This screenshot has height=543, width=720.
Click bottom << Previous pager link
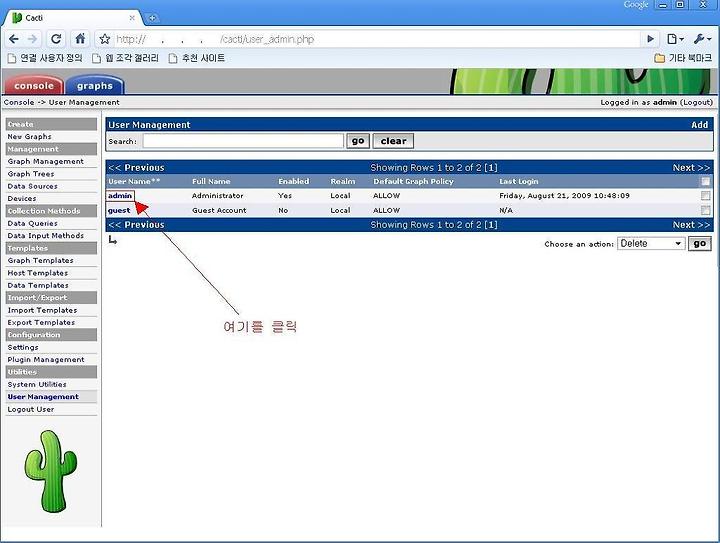(136, 225)
